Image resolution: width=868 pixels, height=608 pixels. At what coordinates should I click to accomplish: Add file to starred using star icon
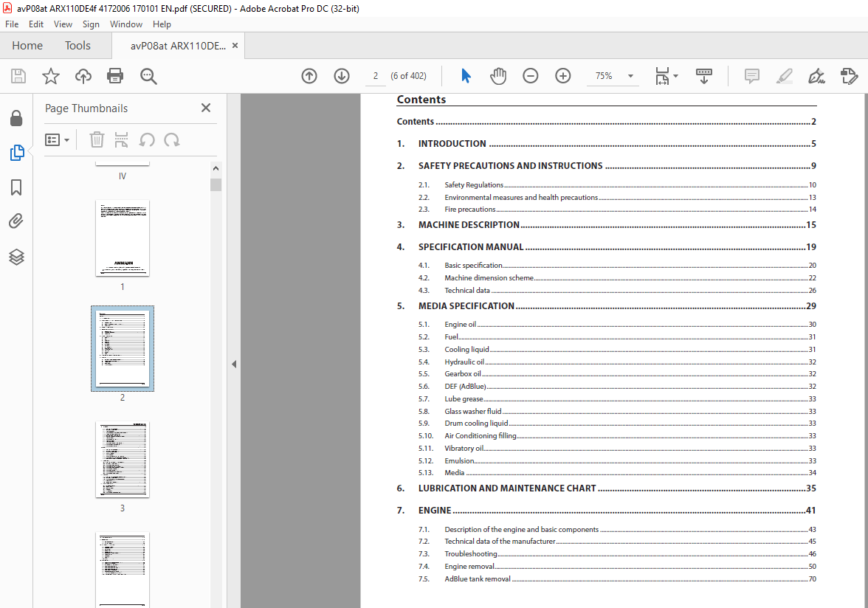click(x=51, y=76)
